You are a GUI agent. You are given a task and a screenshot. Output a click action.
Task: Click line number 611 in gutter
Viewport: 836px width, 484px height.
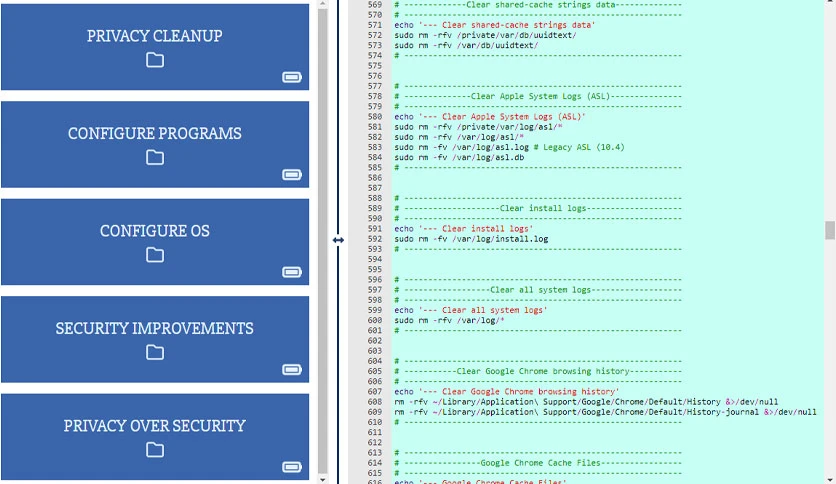click(375, 432)
